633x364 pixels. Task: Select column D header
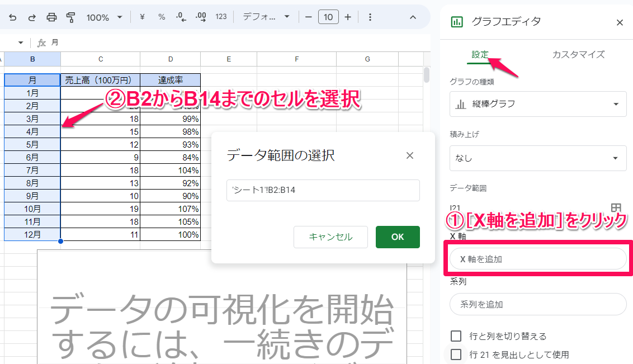[x=171, y=59]
